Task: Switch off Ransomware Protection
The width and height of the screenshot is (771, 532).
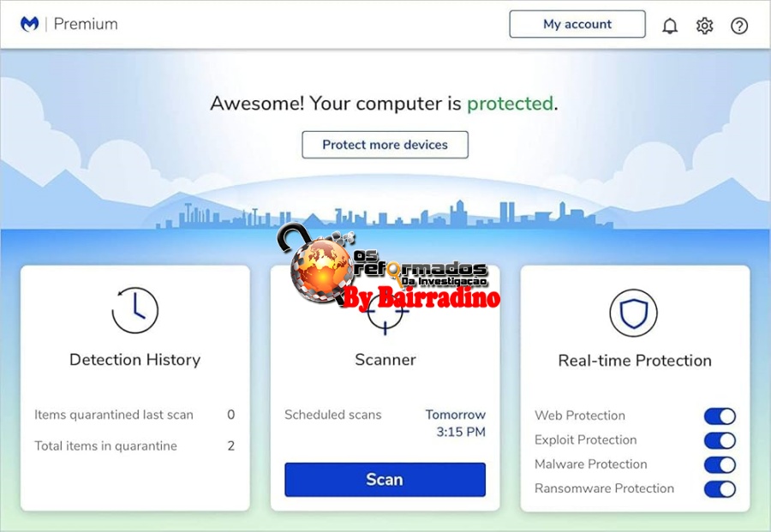Action: (x=720, y=488)
